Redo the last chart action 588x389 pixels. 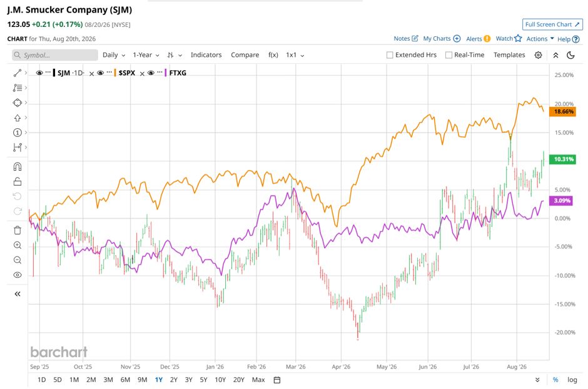coord(18,211)
